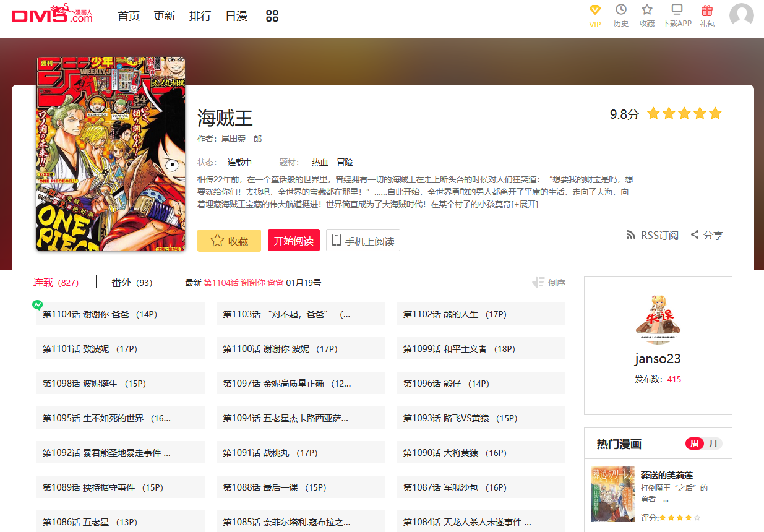The height and width of the screenshot is (532, 764).
Task: Open chapter 第1091话 战桃丸
Action: click(x=301, y=452)
